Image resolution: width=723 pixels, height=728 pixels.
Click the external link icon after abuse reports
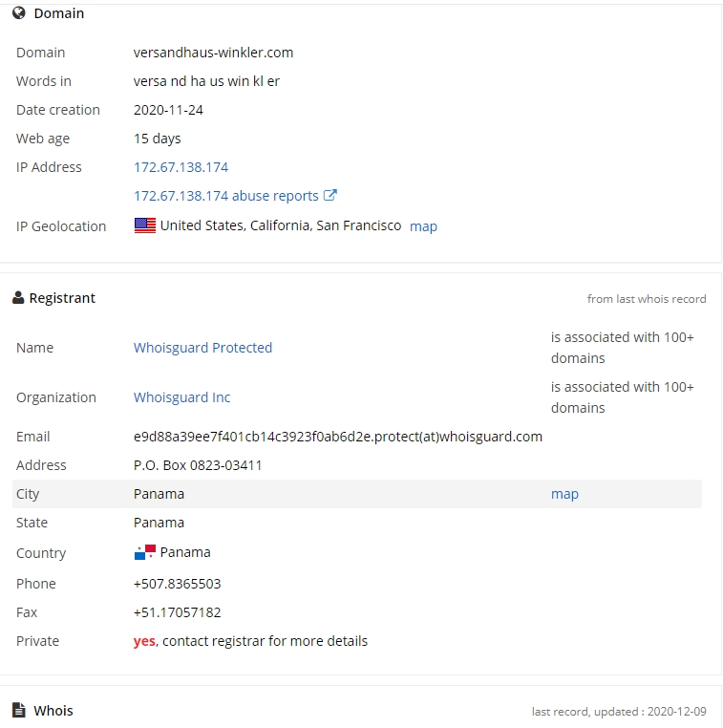tap(330, 195)
